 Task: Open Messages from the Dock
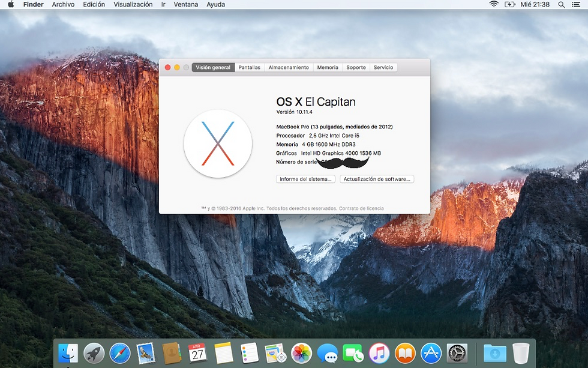point(327,353)
